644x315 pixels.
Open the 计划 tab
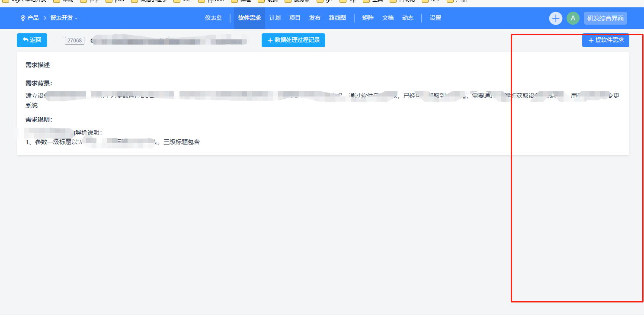pos(275,18)
